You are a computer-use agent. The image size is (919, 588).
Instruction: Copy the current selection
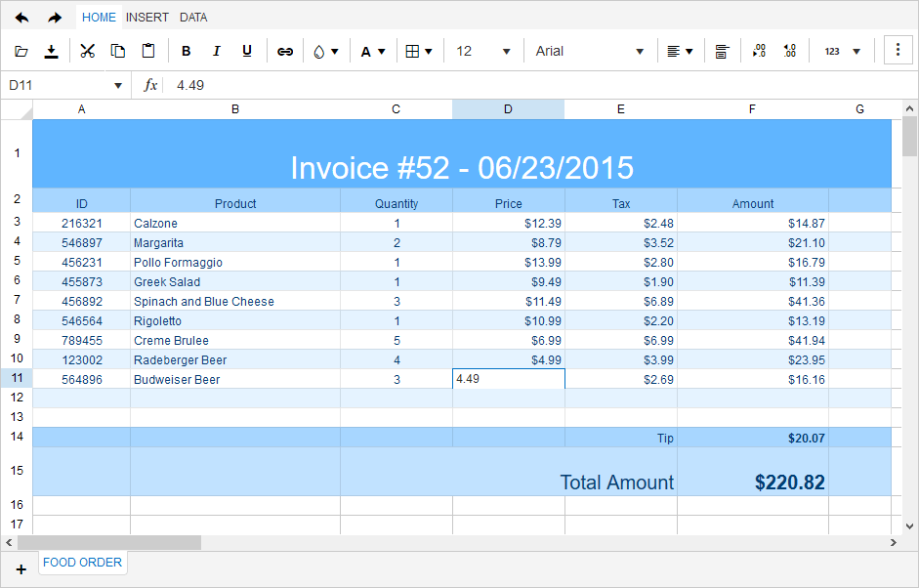click(117, 50)
